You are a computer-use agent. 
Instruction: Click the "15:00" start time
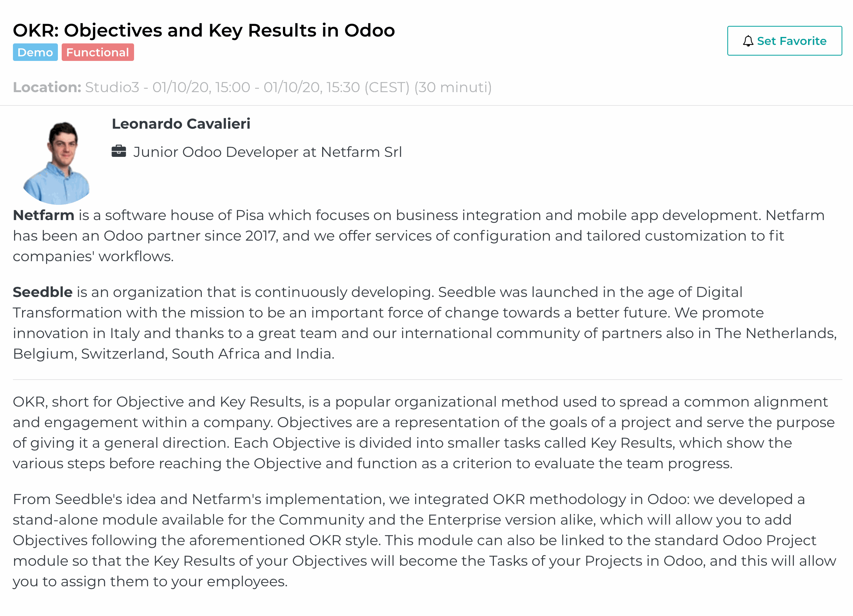(x=233, y=88)
